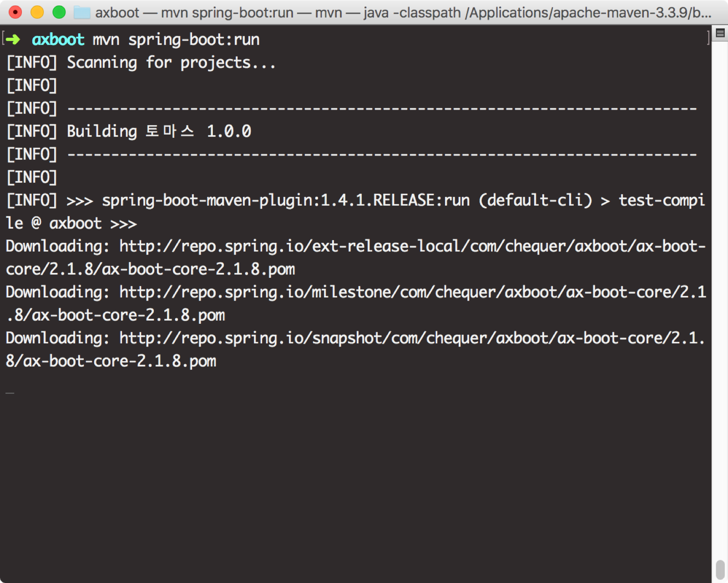The width and height of the screenshot is (728, 583).
Task: Click the green prompt arrow
Action: point(13,40)
